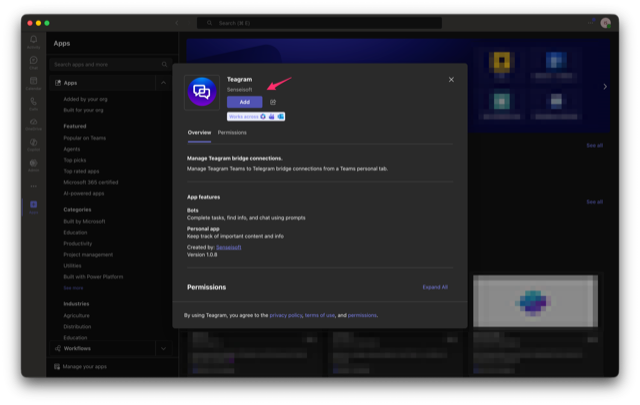Select Project management category
Image resolution: width=640 pixels, height=405 pixels.
88,254
